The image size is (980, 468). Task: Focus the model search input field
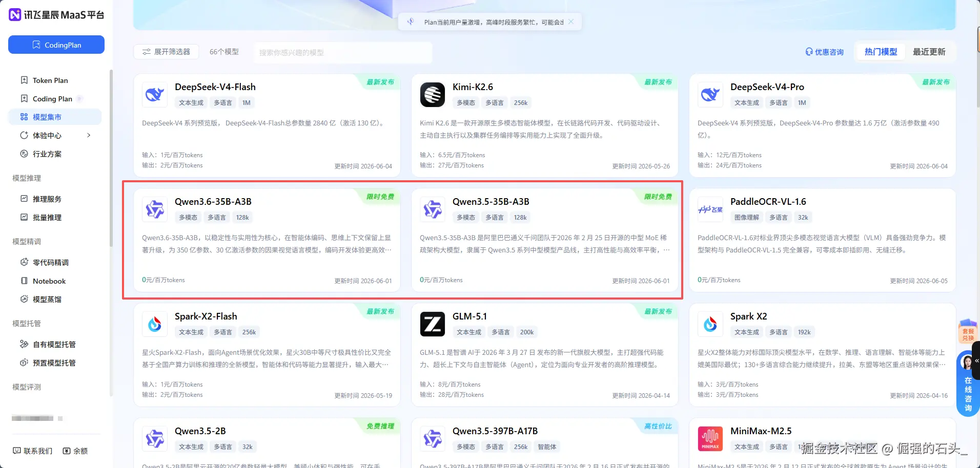[x=343, y=52]
